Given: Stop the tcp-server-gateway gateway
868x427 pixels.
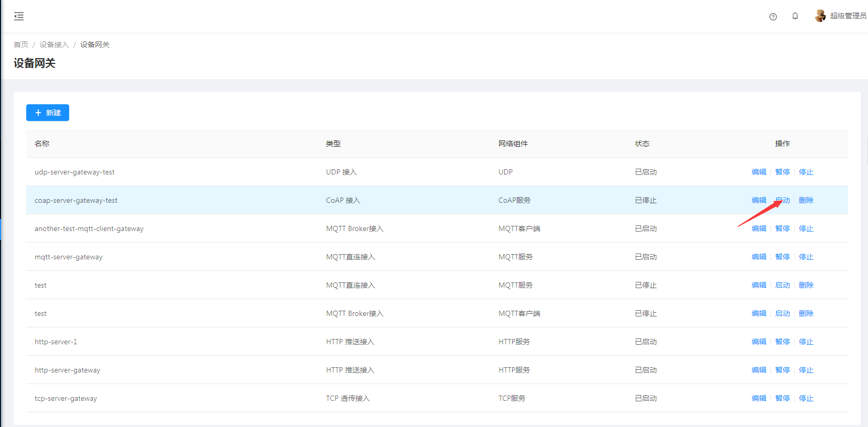Looking at the screenshot, I should click(806, 398).
